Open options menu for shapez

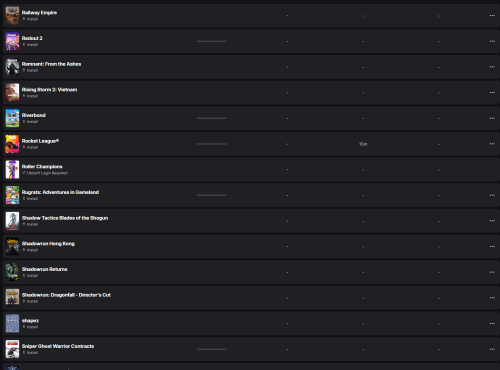492,324
